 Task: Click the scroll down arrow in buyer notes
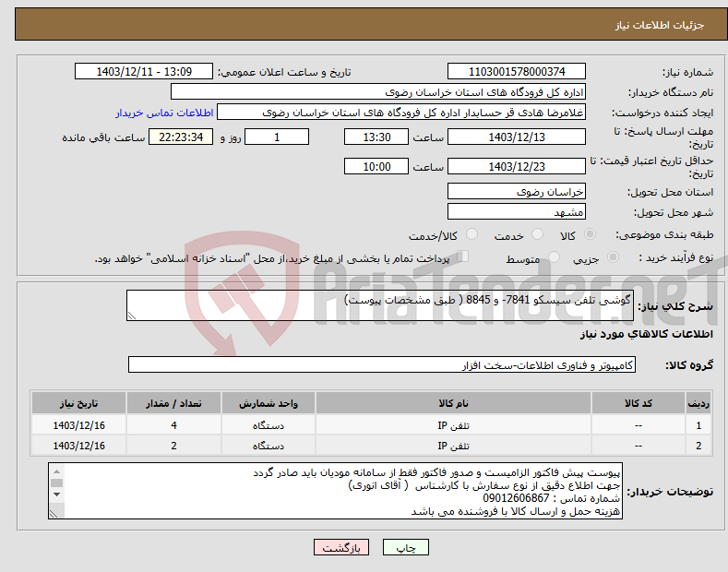[x=56, y=495]
